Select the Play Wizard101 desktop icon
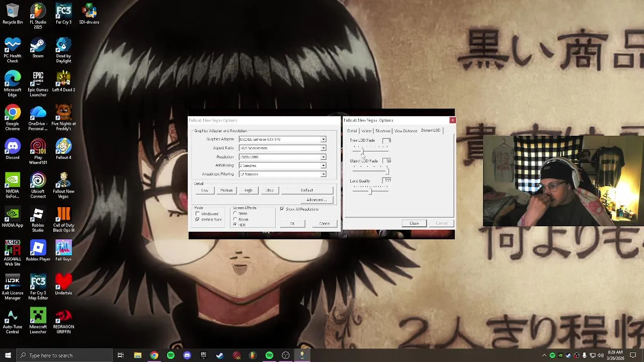Viewport: 644px width, 362px height. click(x=38, y=152)
